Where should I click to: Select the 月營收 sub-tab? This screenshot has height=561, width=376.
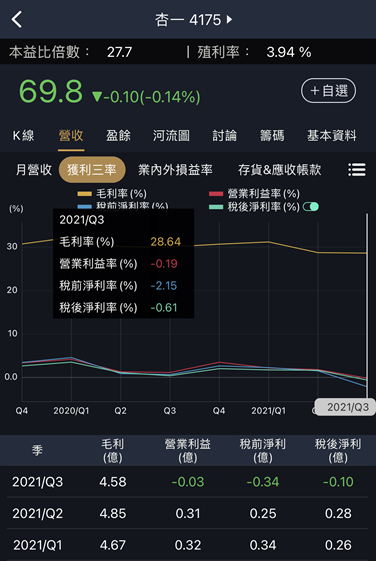[x=34, y=170]
